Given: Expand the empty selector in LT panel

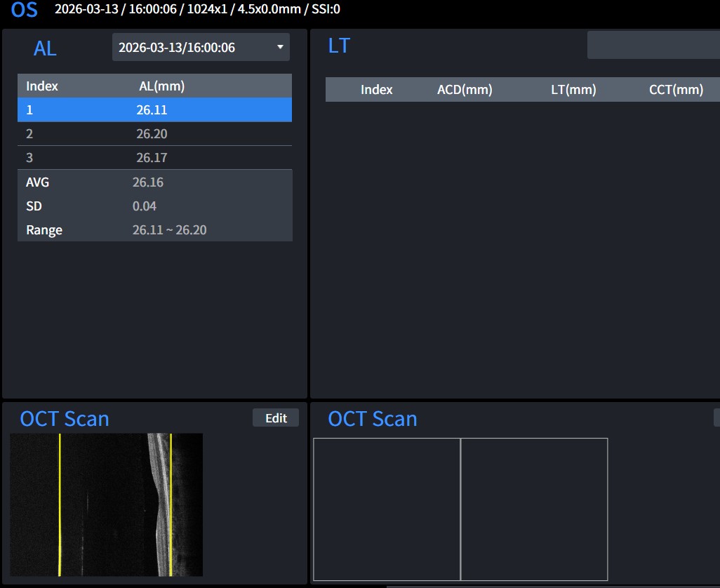Looking at the screenshot, I should tap(653, 45).
